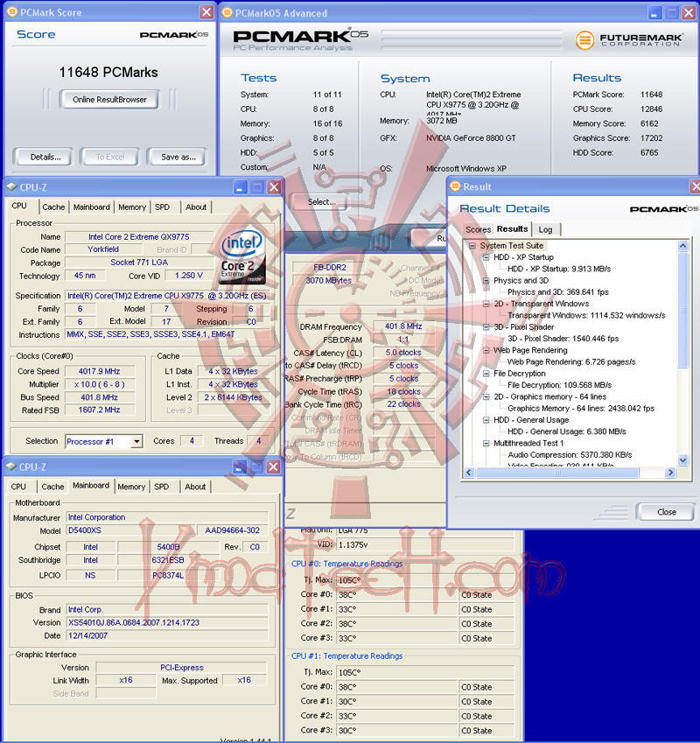
Task: Select 'HDD - XP Startup: 9.913 MB/s' row
Action: click(x=559, y=269)
